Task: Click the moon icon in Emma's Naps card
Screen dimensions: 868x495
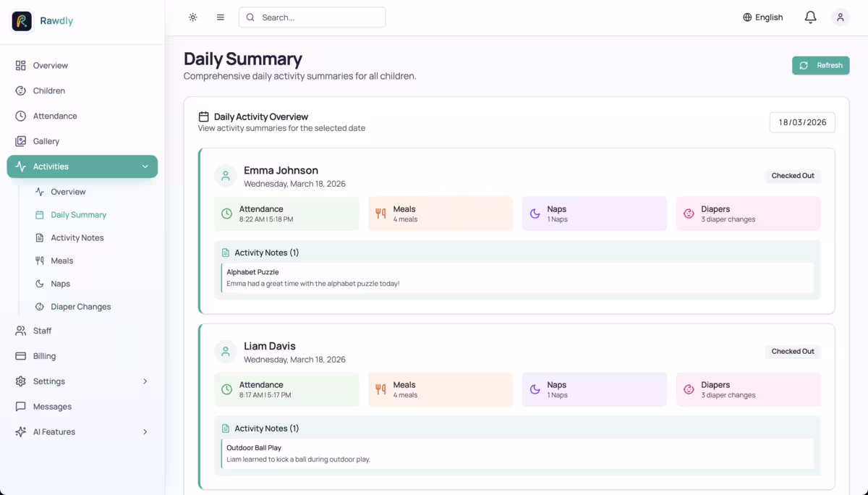Action: tap(535, 213)
